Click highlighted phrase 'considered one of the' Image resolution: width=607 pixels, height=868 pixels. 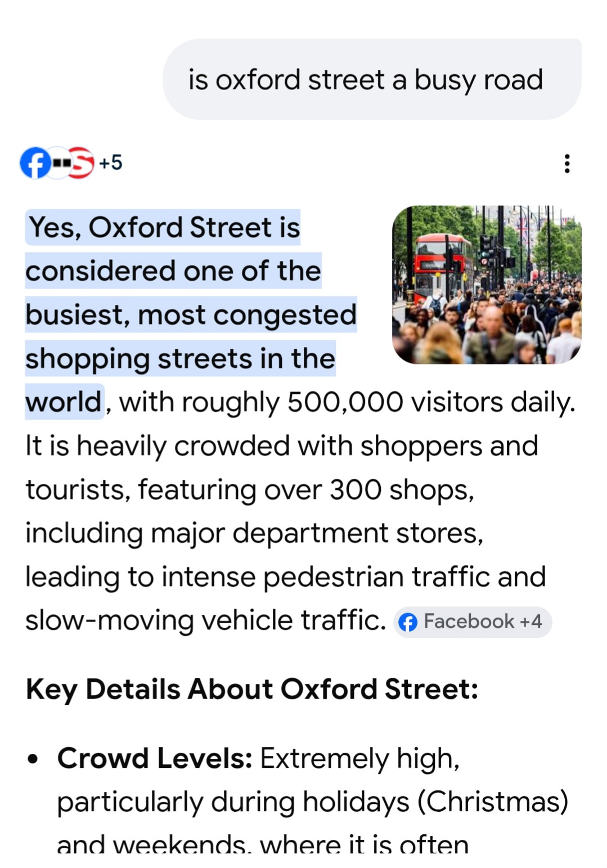tap(173, 271)
